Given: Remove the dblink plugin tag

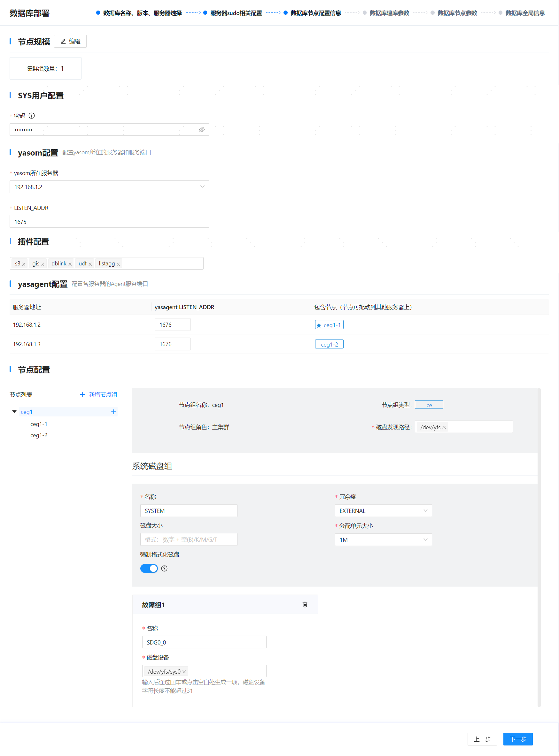Looking at the screenshot, I should click(x=70, y=263).
